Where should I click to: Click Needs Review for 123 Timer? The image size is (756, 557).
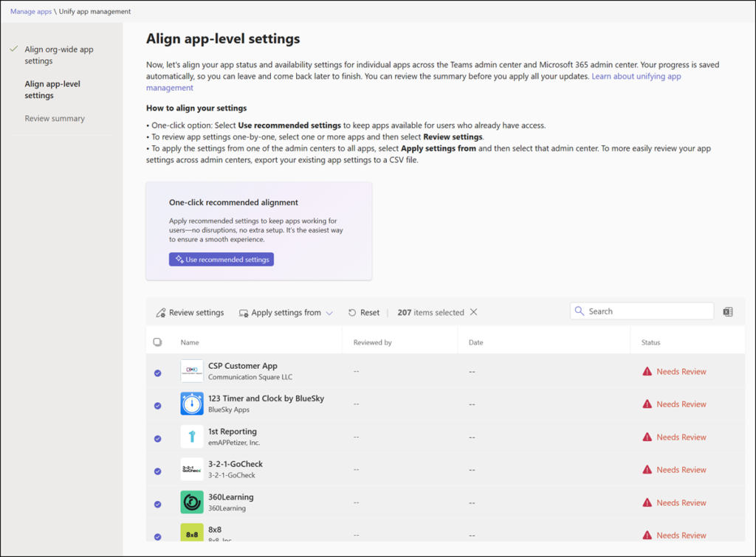[x=681, y=404]
